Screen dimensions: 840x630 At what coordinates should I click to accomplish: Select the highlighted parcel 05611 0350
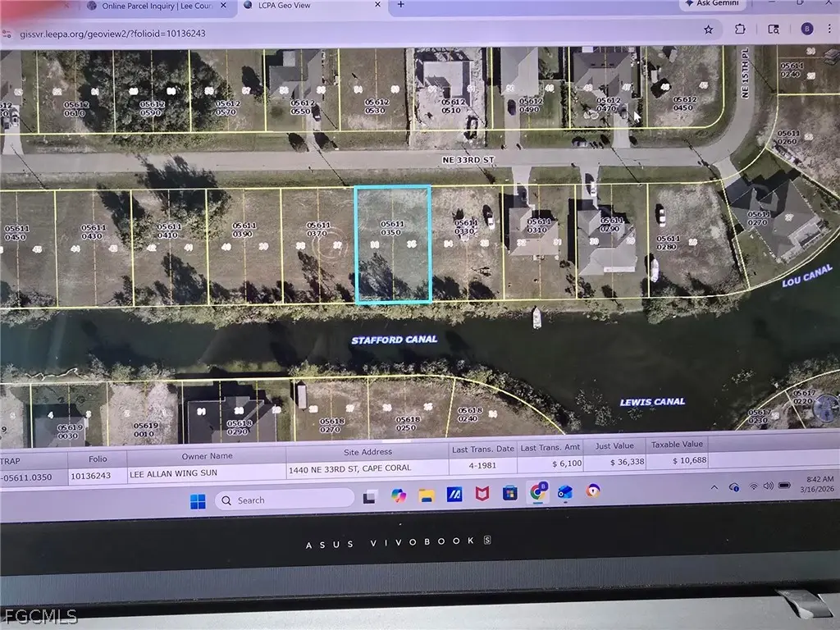[393, 244]
